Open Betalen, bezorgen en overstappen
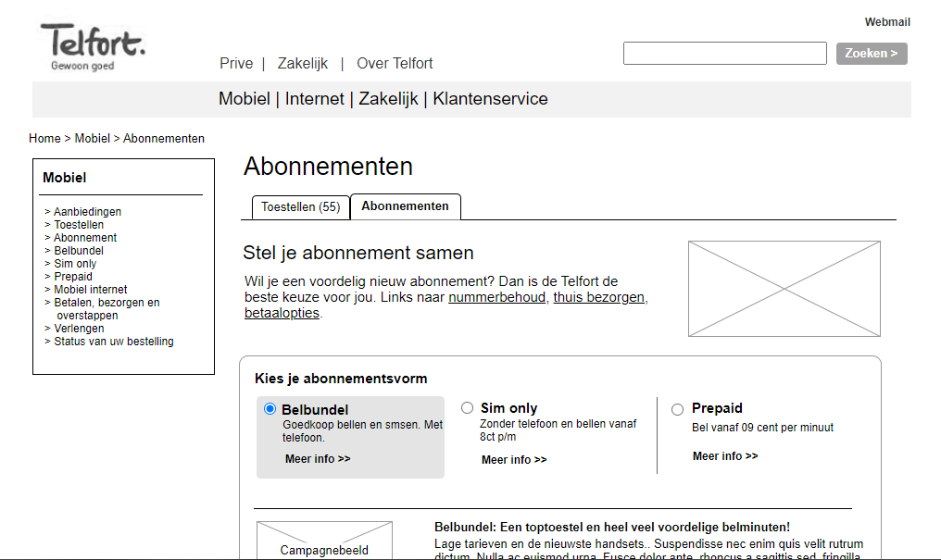The image size is (941, 560). coord(107,309)
